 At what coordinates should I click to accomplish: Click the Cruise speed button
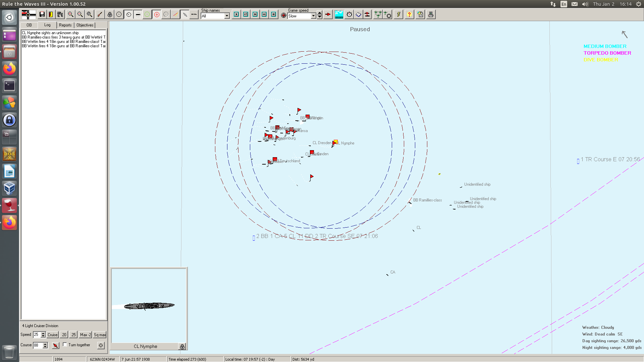(x=52, y=335)
